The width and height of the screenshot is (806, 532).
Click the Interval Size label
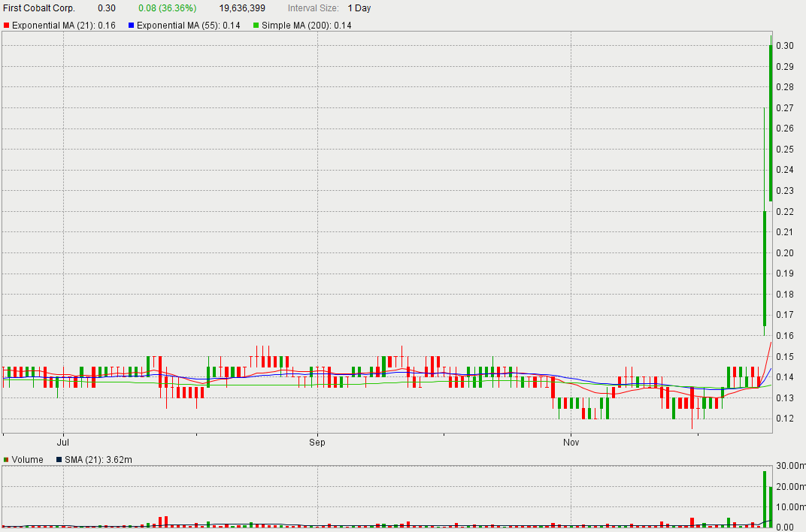coord(313,8)
